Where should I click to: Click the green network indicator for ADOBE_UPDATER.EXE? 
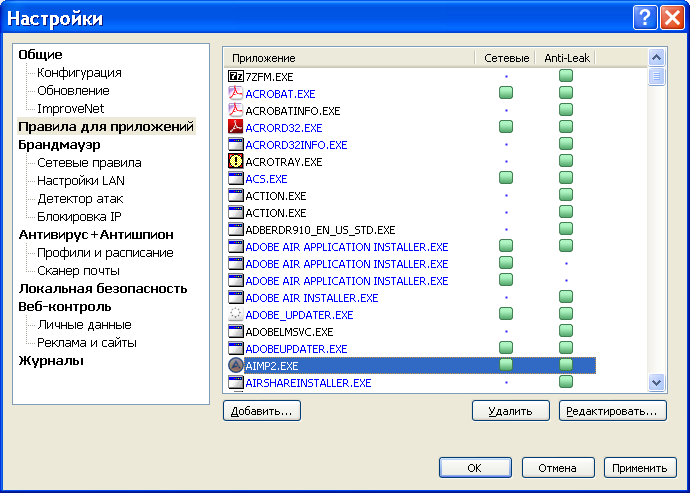point(506,314)
